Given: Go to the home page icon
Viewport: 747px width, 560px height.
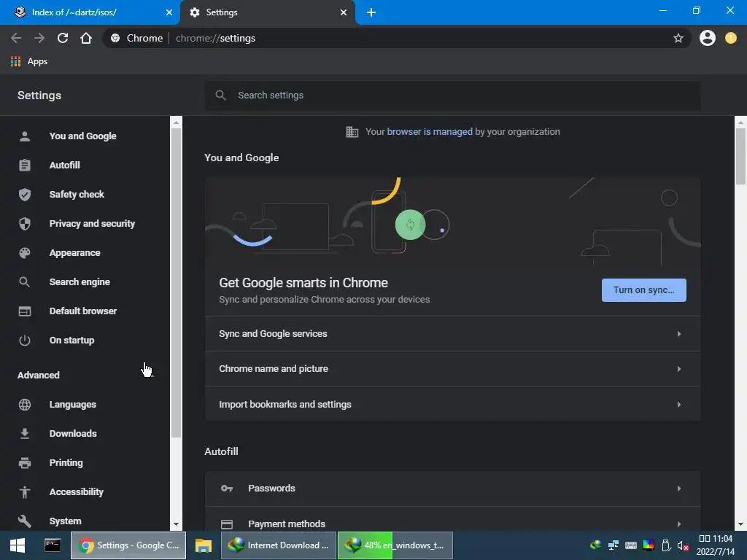Looking at the screenshot, I should [86, 38].
